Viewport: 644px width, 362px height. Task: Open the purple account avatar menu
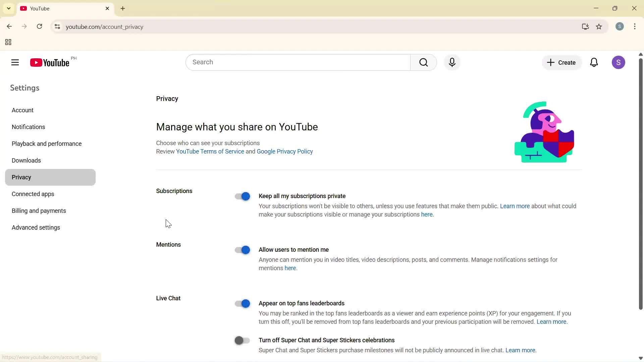618,62
